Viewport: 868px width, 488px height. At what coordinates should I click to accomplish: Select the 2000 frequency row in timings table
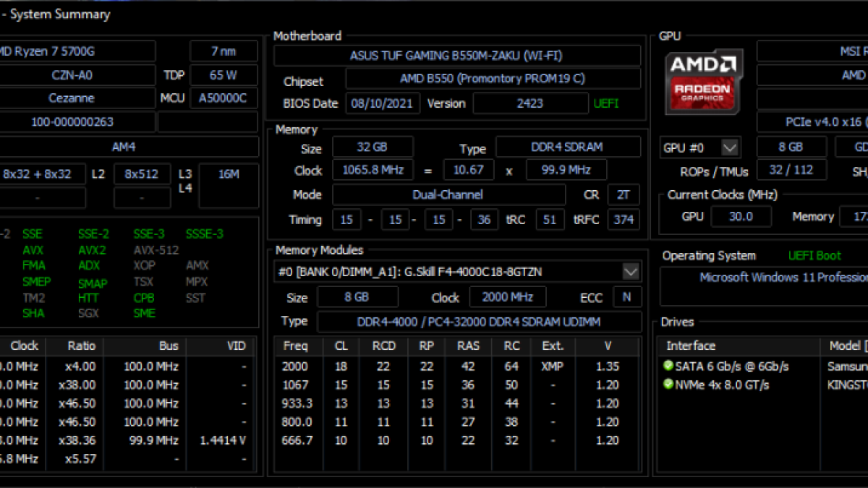point(457,367)
